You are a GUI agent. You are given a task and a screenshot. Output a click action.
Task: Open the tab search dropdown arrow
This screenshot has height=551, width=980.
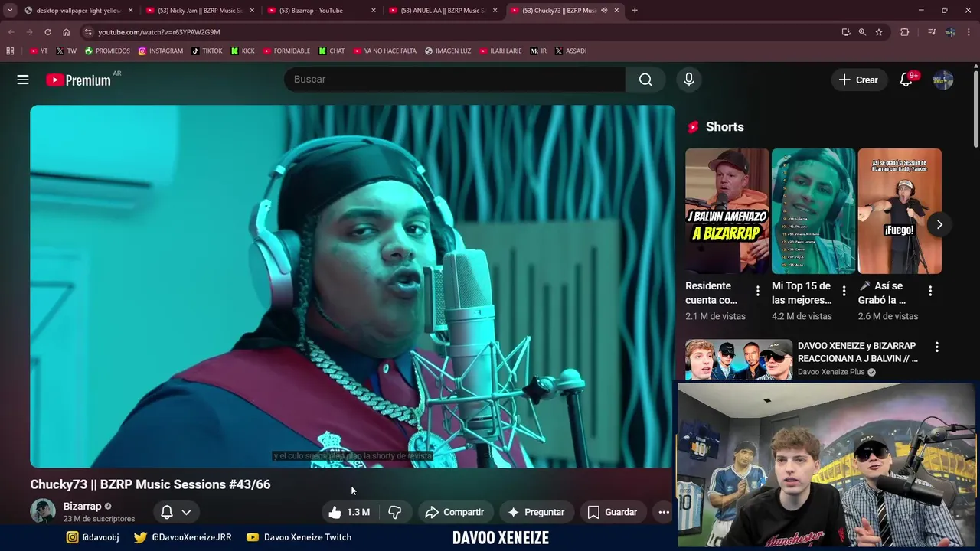(x=9, y=11)
